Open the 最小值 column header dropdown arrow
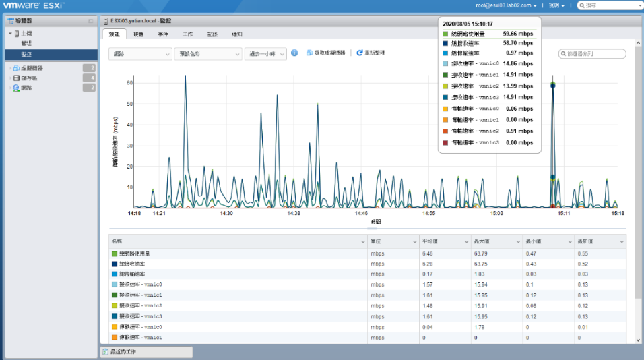644x360 pixels. click(x=570, y=241)
